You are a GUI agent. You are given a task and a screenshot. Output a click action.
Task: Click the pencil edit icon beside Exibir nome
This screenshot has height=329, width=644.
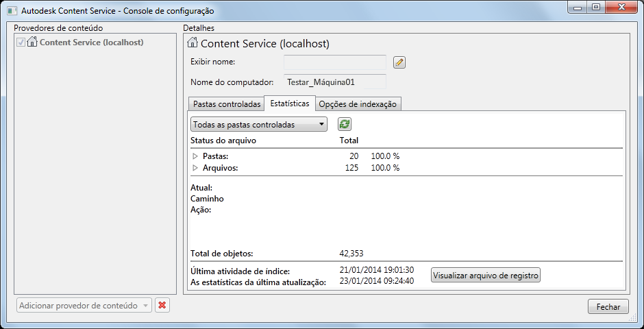[x=399, y=62]
